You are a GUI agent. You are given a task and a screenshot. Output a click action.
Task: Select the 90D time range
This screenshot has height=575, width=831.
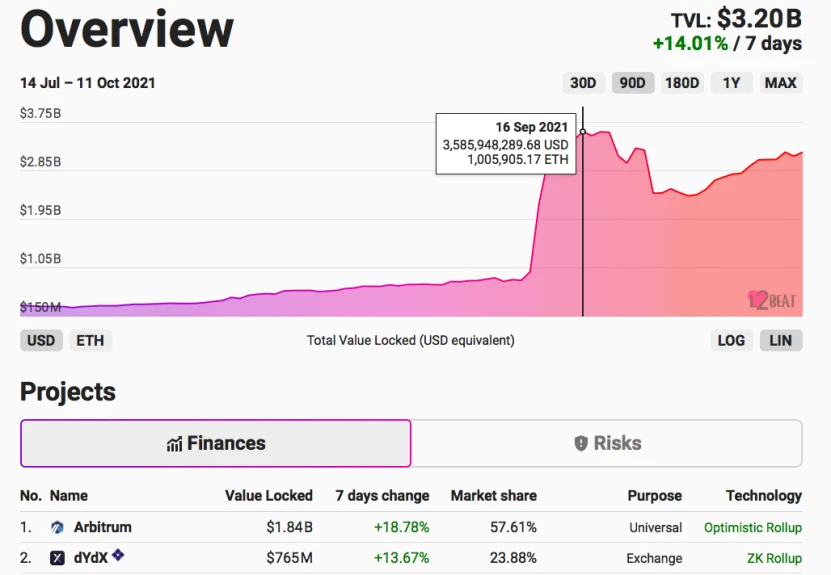[633, 83]
